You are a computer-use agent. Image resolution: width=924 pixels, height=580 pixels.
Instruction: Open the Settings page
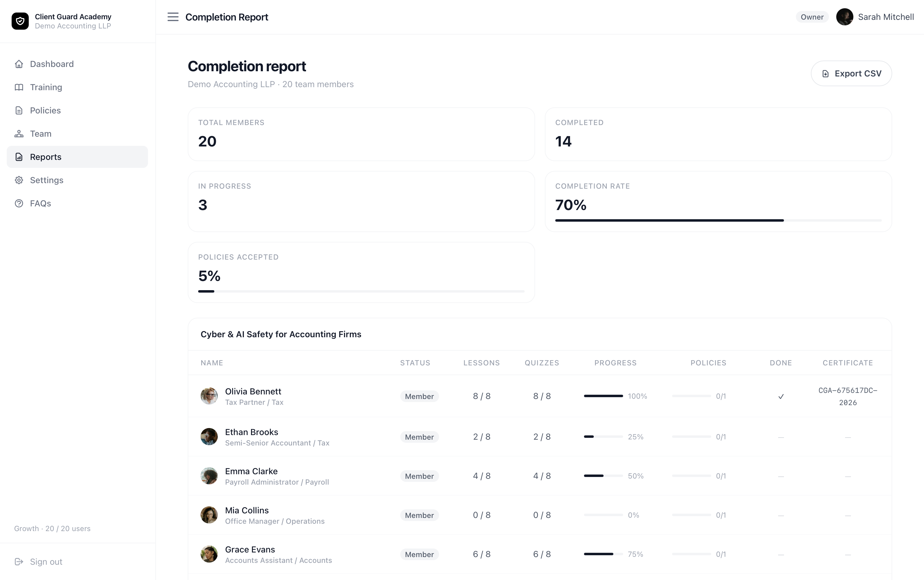pos(77,180)
